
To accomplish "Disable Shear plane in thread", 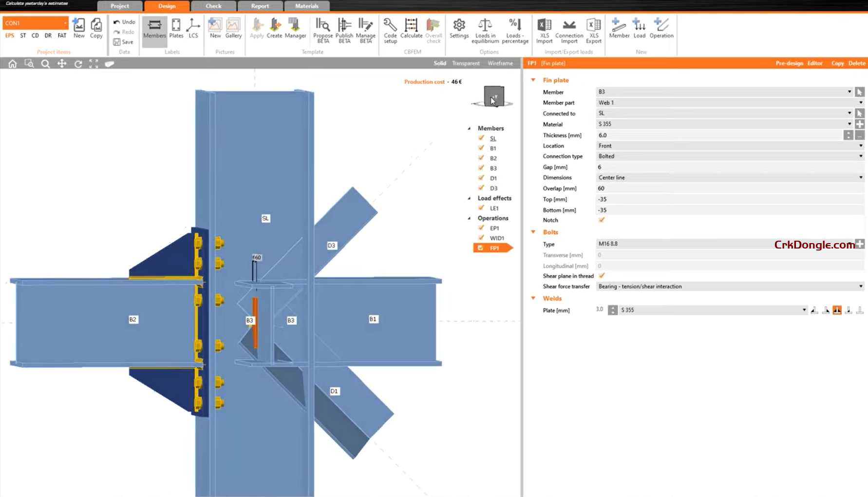I will (x=602, y=276).
